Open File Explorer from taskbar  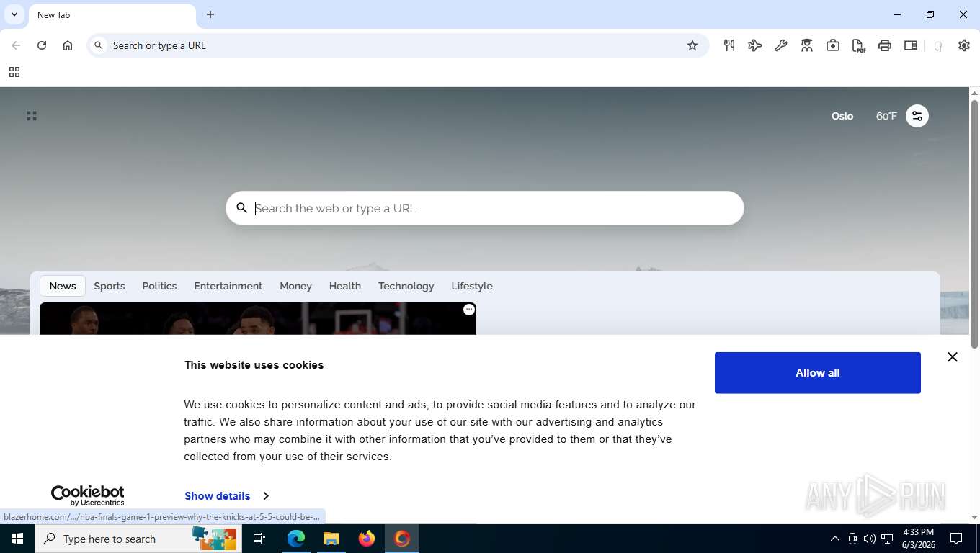coord(331,539)
